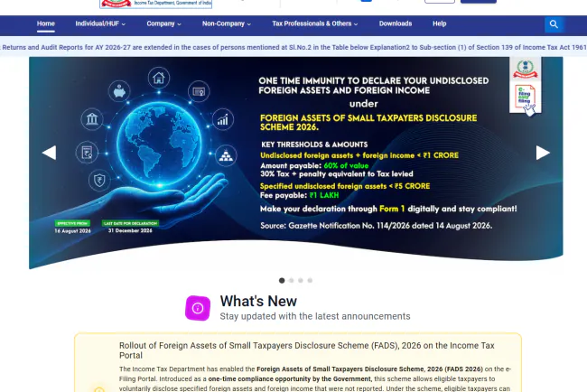Click 'Stay updated with the latest announcements' subtitle

click(x=315, y=316)
